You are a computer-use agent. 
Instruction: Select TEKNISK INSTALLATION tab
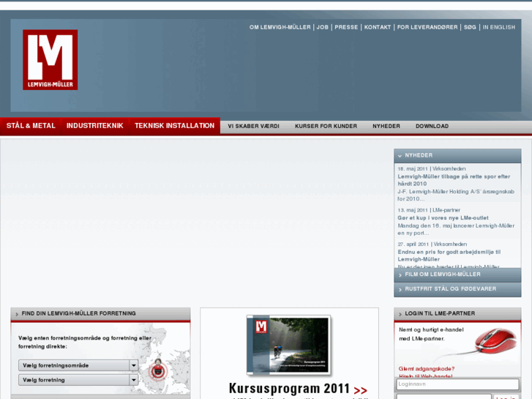(174, 126)
